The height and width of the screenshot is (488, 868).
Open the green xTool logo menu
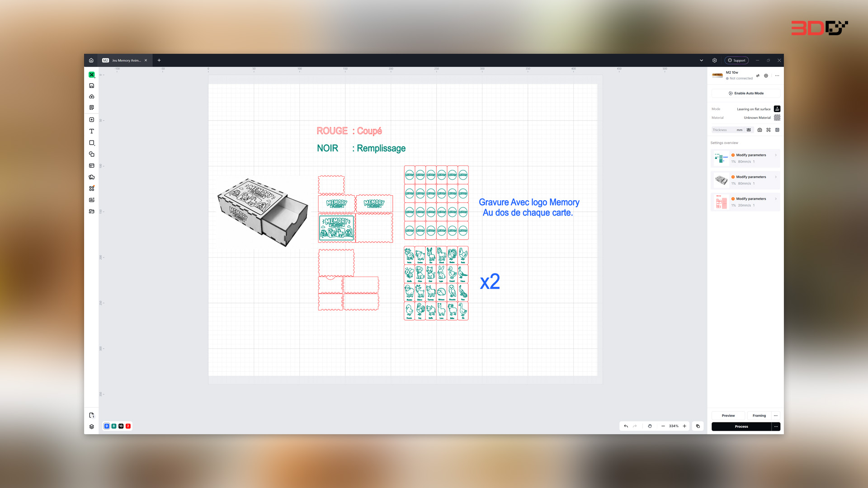click(x=92, y=75)
